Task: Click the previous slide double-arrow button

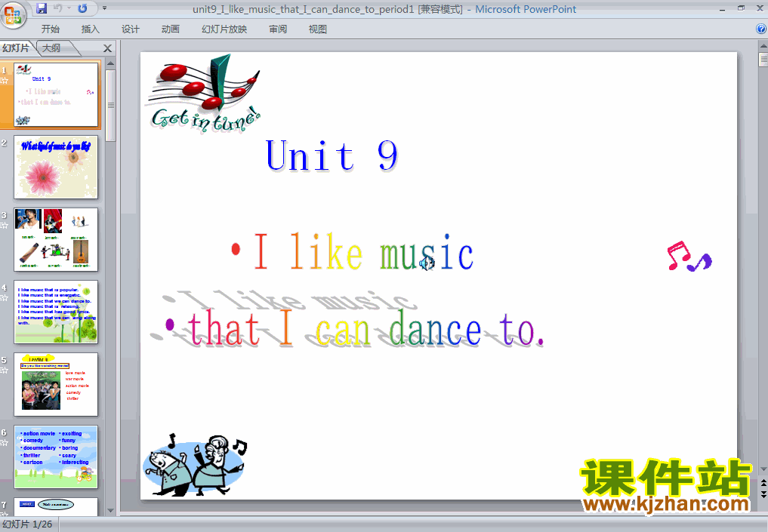Action: 763,483
